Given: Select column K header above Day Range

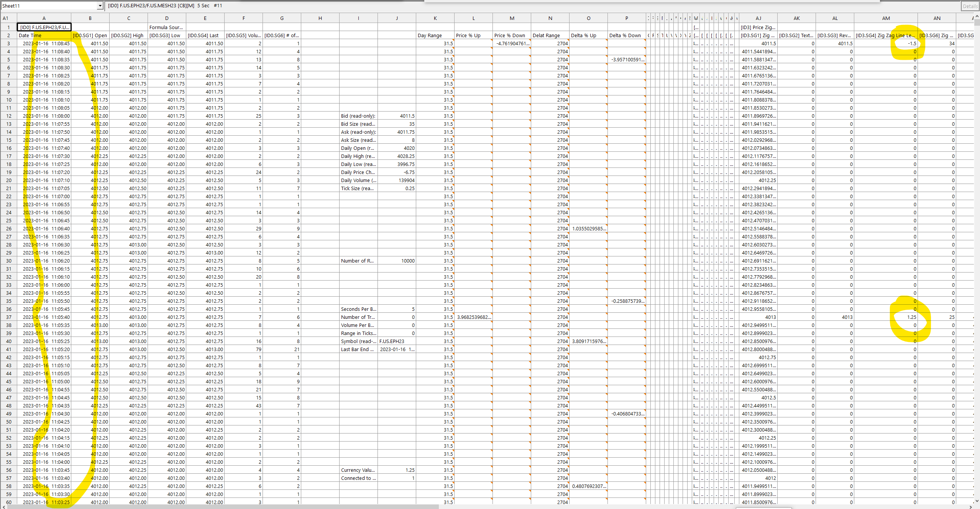Looking at the screenshot, I should click(x=435, y=18).
